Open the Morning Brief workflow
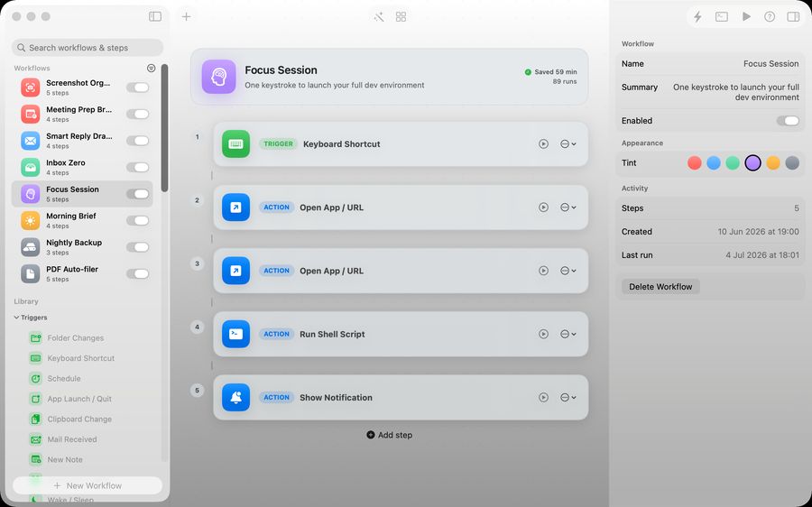 [x=82, y=221]
